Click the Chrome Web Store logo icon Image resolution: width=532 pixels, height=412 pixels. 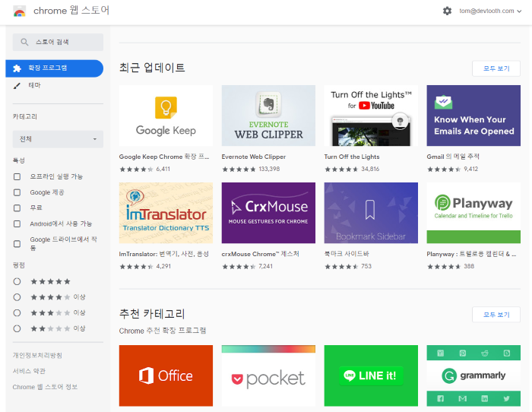(19, 11)
